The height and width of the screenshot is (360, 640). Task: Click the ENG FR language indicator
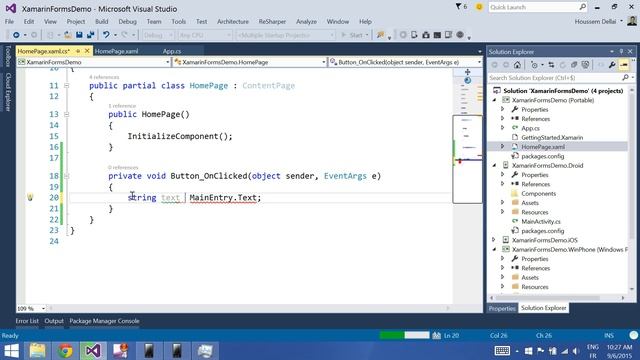(592, 351)
